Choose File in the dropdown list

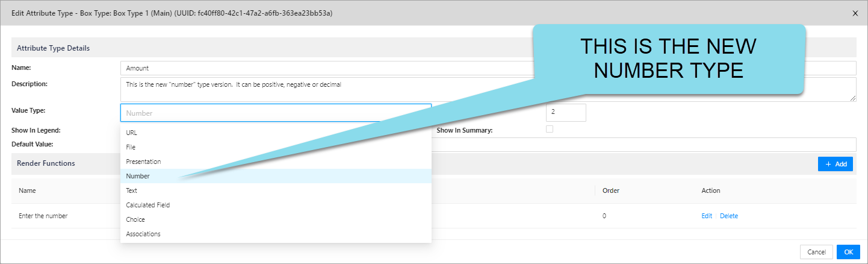[131, 147]
